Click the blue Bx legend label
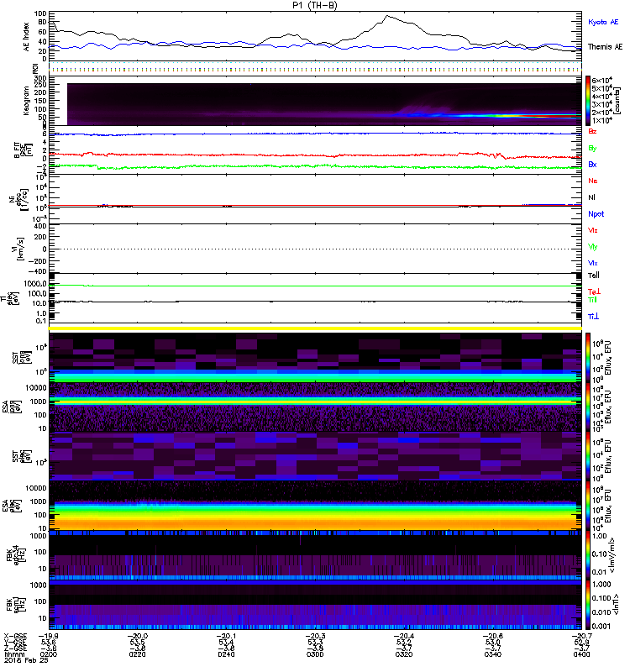630x672 pixels. point(592,165)
